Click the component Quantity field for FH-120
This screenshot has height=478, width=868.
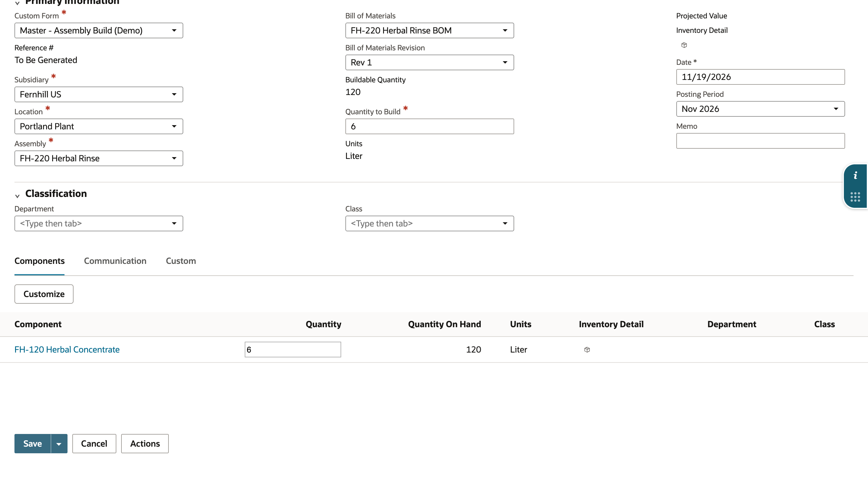tap(293, 350)
